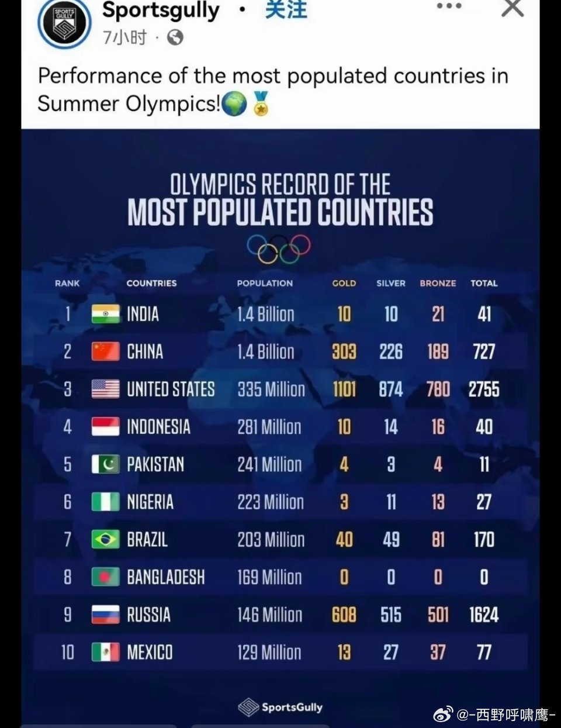Click the Brazil flag icon

coord(106,539)
